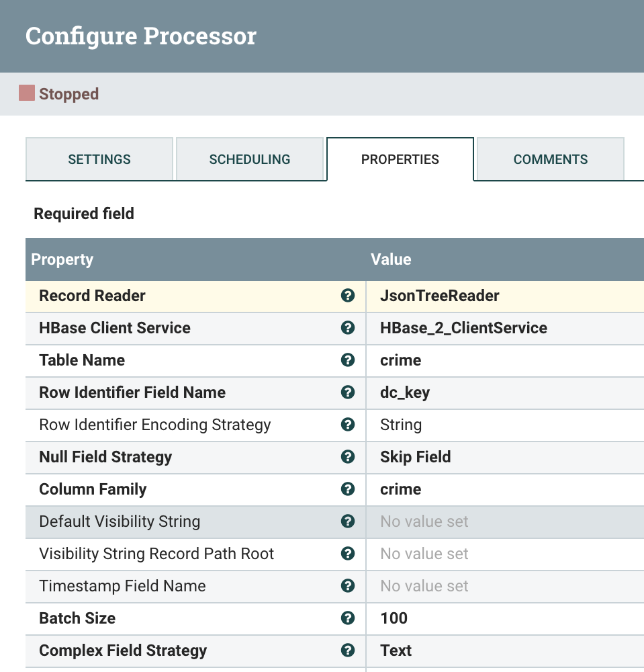Click help icon beside Column Family
The height and width of the screenshot is (672, 644).
click(347, 489)
